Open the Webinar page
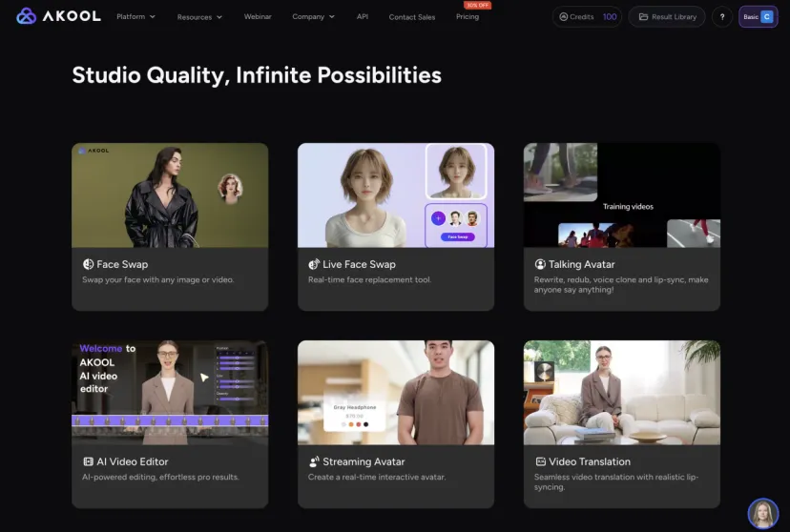This screenshot has width=790, height=532. coord(258,16)
